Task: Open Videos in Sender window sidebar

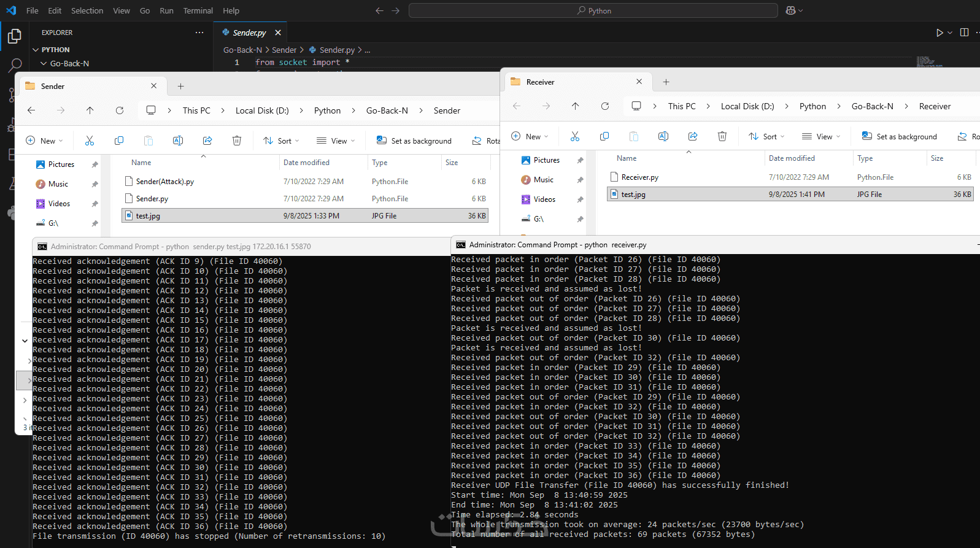Action: click(59, 204)
